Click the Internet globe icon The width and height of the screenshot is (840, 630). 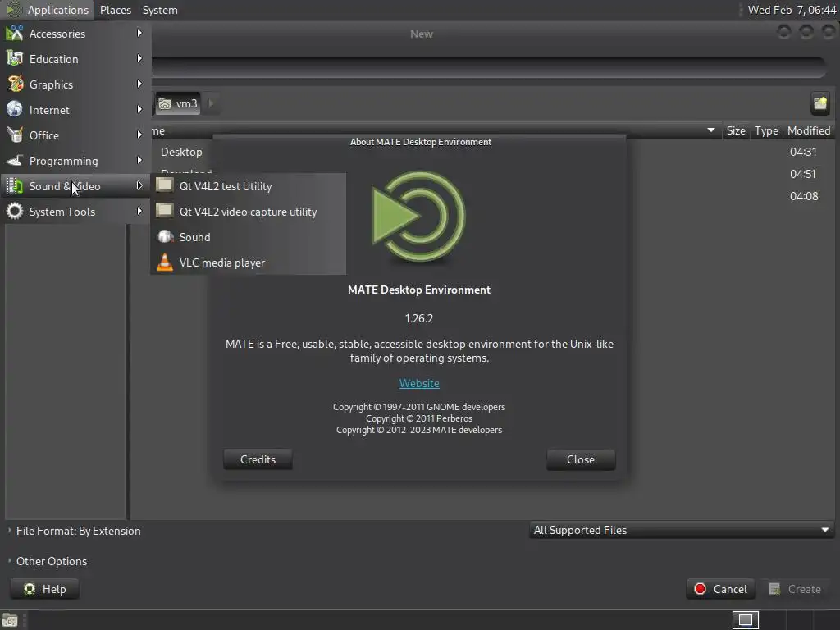coord(15,109)
